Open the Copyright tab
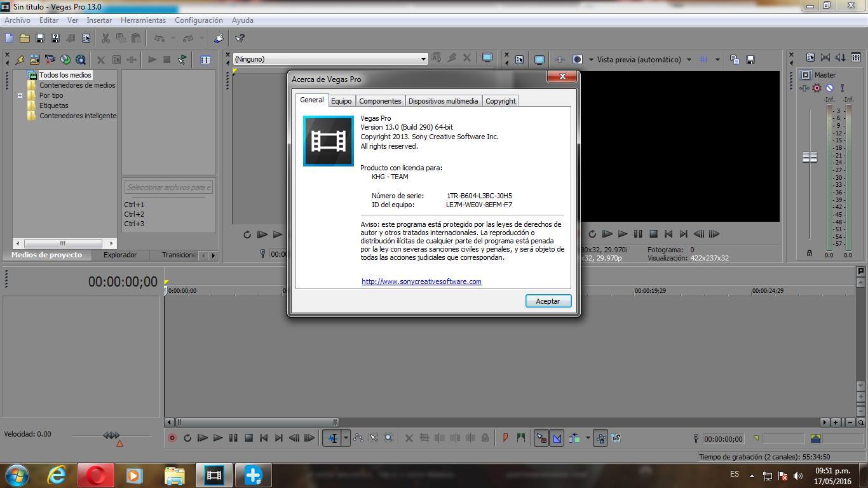 [501, 101]
